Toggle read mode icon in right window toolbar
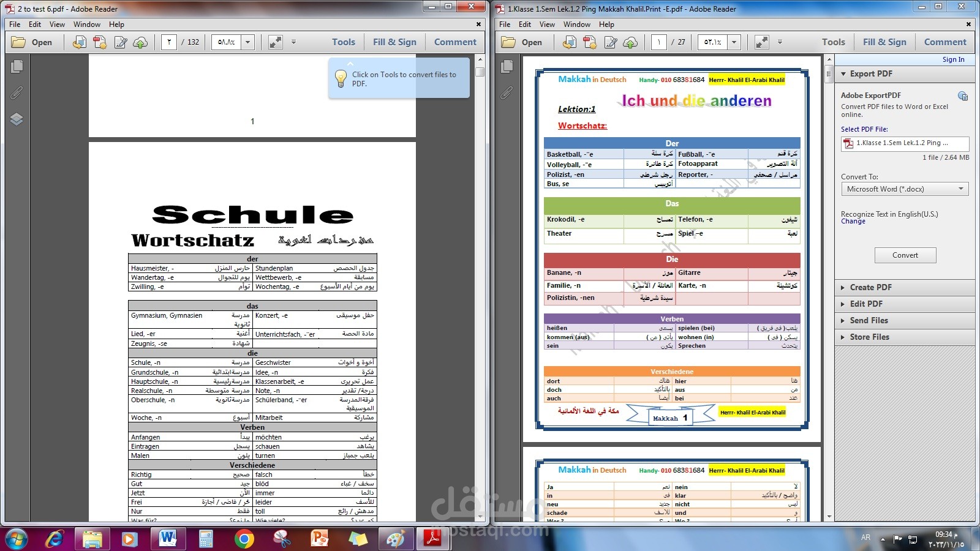980x551 pixels. point(762,42)
